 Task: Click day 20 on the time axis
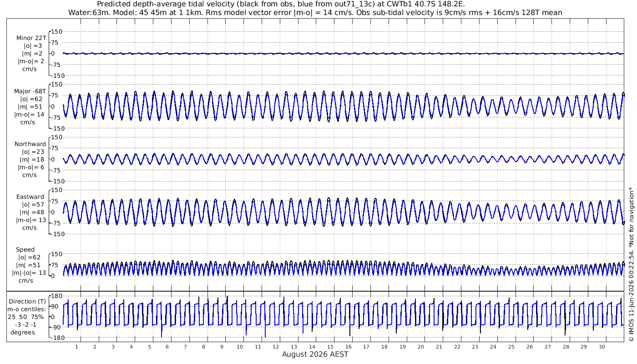point(421,347)
